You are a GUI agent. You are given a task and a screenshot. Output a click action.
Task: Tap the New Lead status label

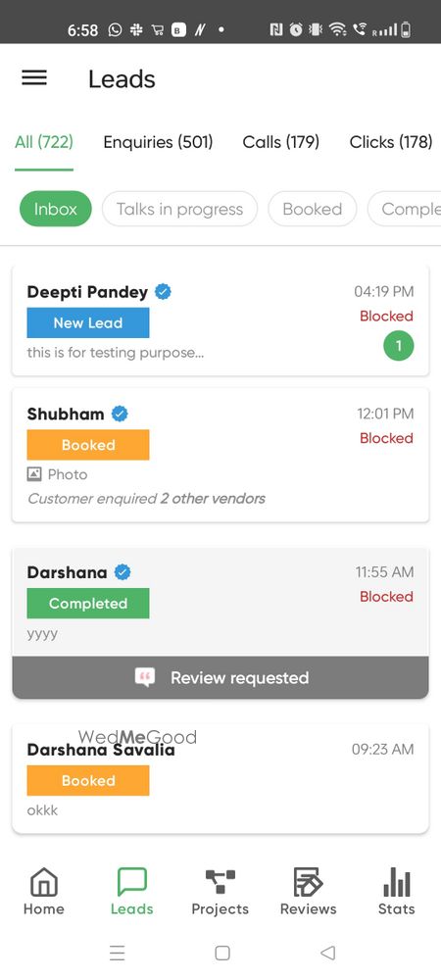(88, 323)
